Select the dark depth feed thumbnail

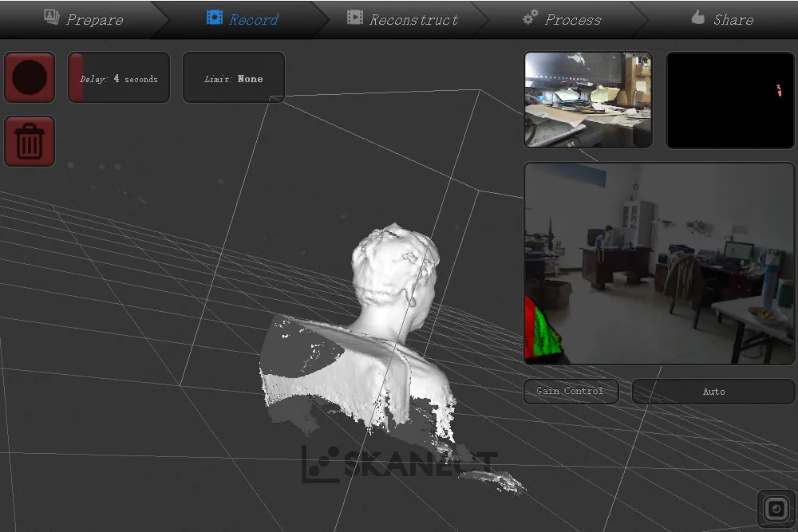[729, 100]
